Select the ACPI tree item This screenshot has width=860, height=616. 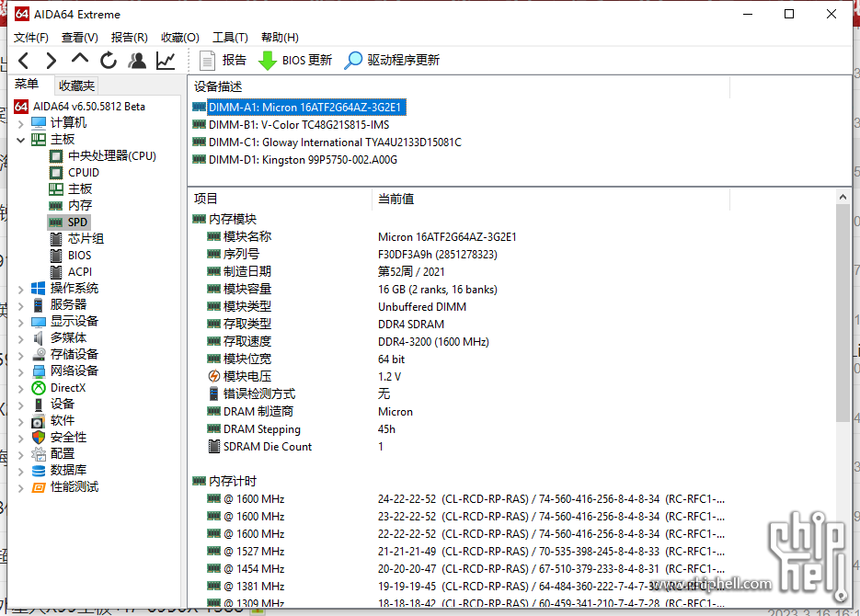click(x=80, y=272)
